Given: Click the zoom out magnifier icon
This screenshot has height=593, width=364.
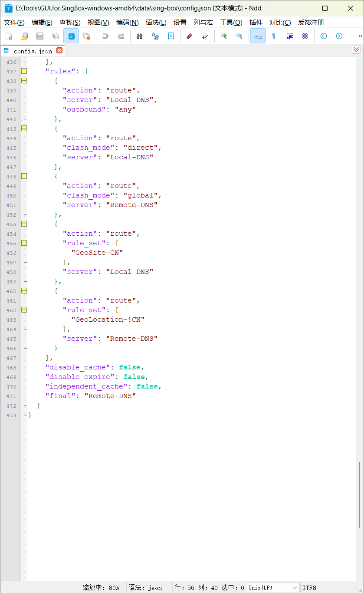Looking at the screenshot, I should click(239, 36).
